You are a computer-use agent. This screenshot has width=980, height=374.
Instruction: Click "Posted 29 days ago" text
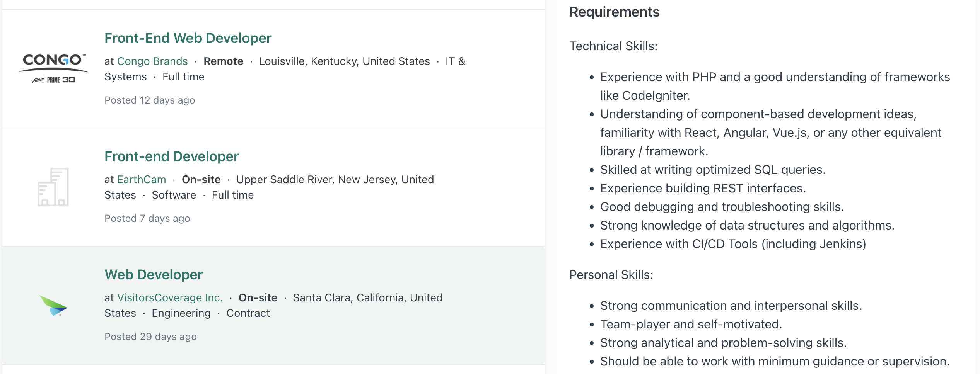pos(150,337)
